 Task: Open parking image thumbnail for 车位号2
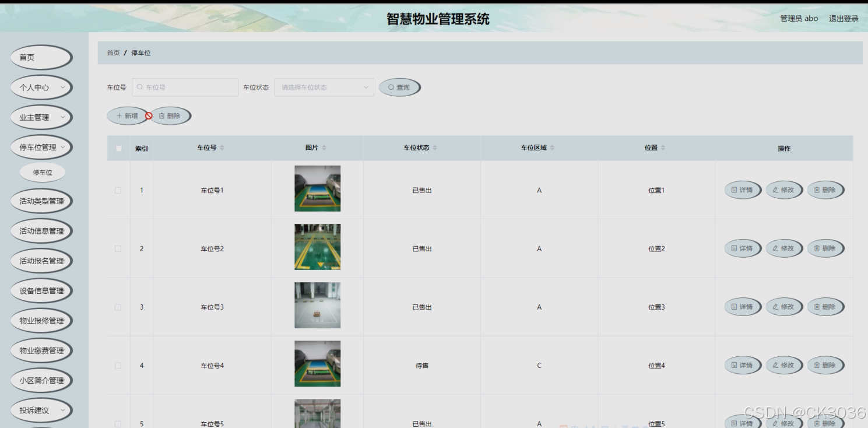317,247
